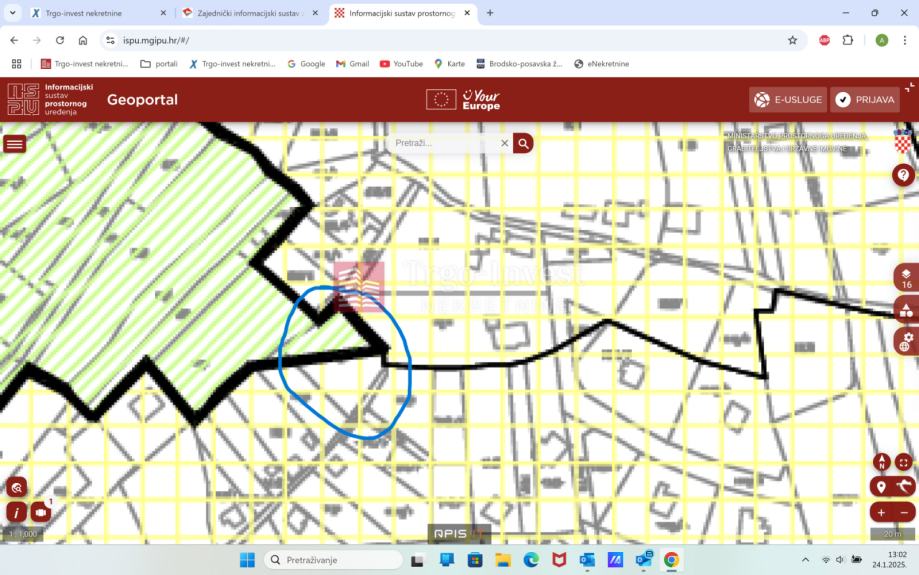This screenshot has width=919, height=575.
Task: Open the Chrome three-dot menu
Action: tap(905, 40)
